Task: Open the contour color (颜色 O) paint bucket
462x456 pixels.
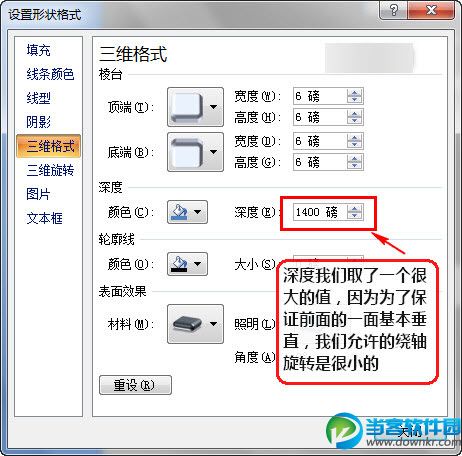Action: click(x=187, y=264)
